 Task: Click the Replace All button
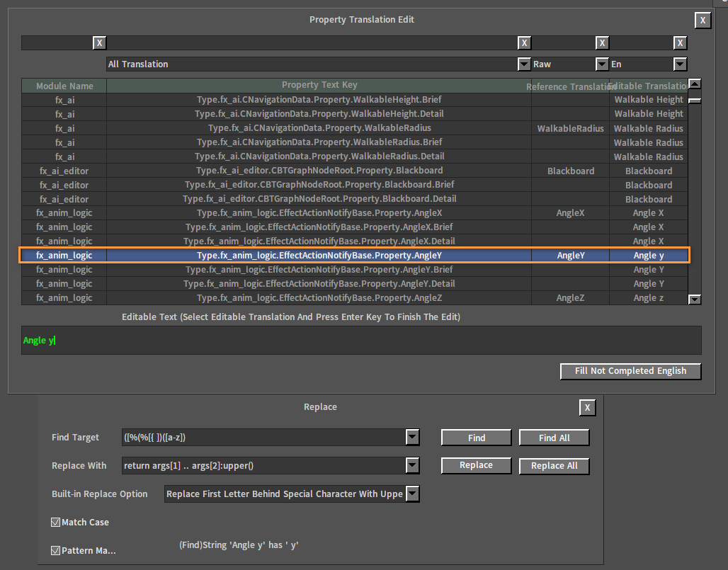pyautogui.click(x=554, y=466)
